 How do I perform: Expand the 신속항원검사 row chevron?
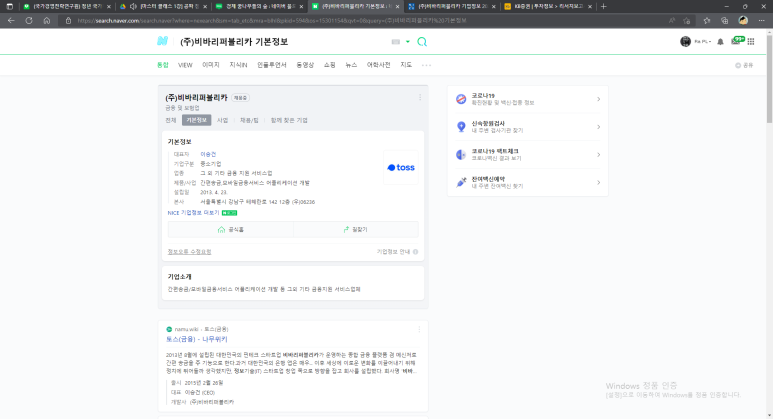pos(598,127)
